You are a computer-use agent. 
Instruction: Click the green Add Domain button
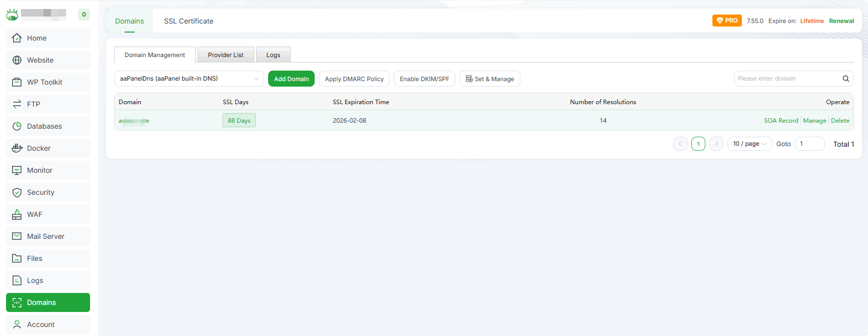point(291,79)
